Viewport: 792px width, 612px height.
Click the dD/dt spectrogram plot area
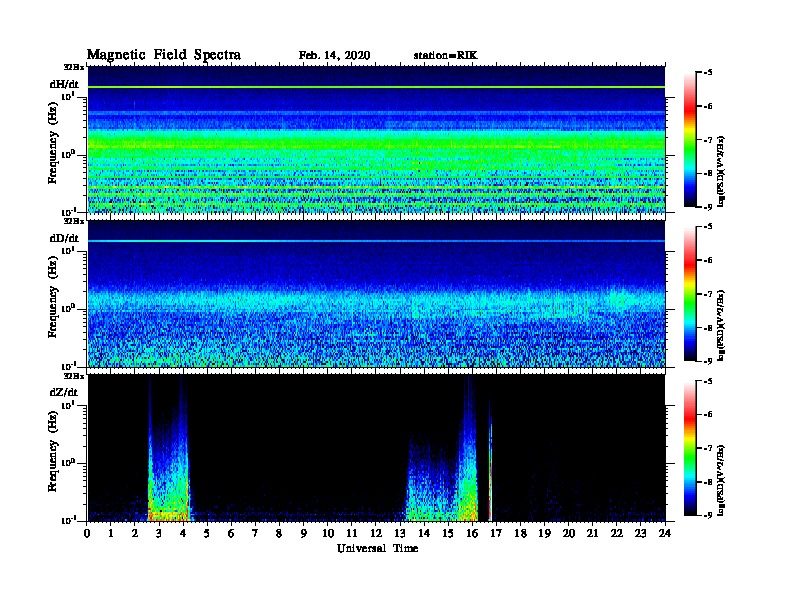click(376, 294)
